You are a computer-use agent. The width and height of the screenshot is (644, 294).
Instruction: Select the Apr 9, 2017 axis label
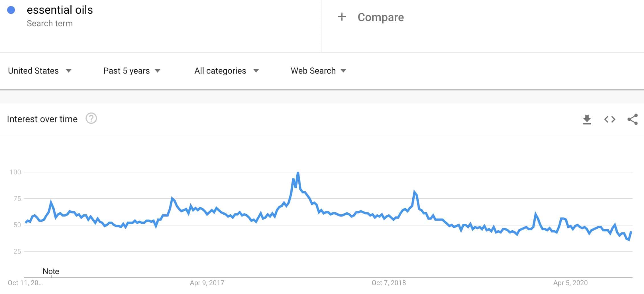[207, 283]
